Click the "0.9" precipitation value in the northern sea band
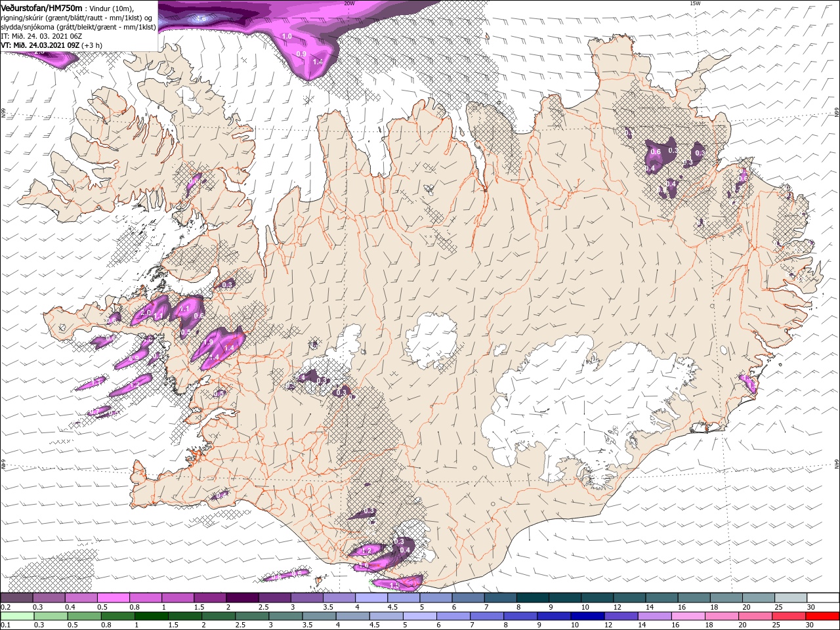840x630 pixels. [301, 54]
